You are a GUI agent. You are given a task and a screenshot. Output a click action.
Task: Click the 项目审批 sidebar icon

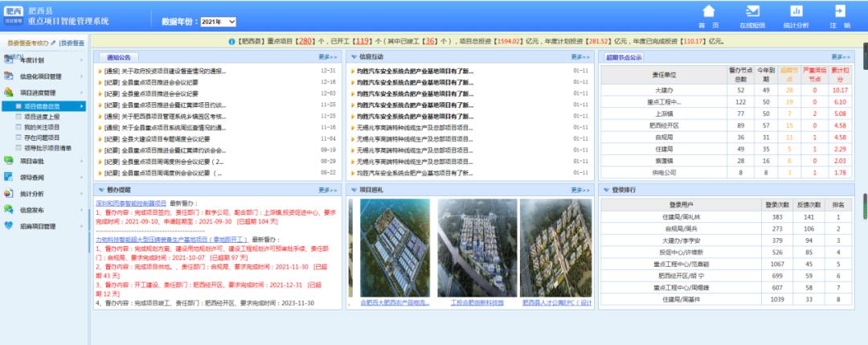(9, 161)
